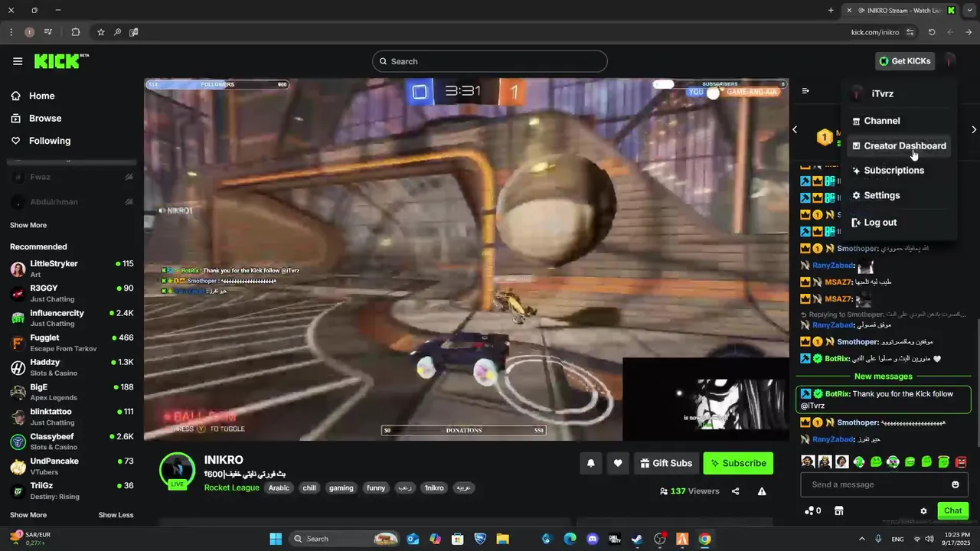Open Settings from profile menu
Image resolution: width=980 pixels, height=551 pixels.
(882, 195)
